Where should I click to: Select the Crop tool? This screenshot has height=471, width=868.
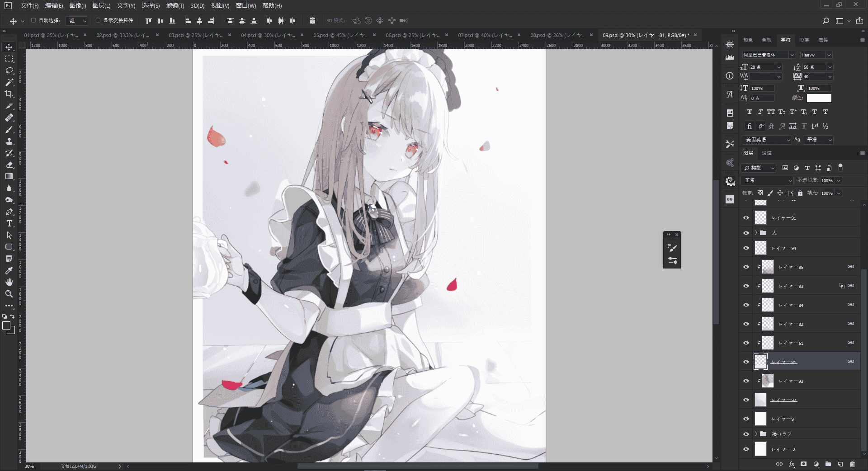9,94
